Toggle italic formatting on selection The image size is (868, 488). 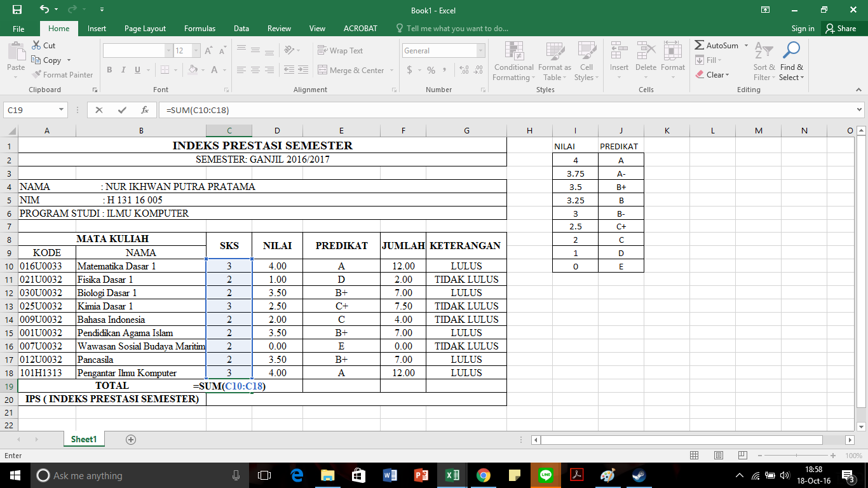click(123, 70)
